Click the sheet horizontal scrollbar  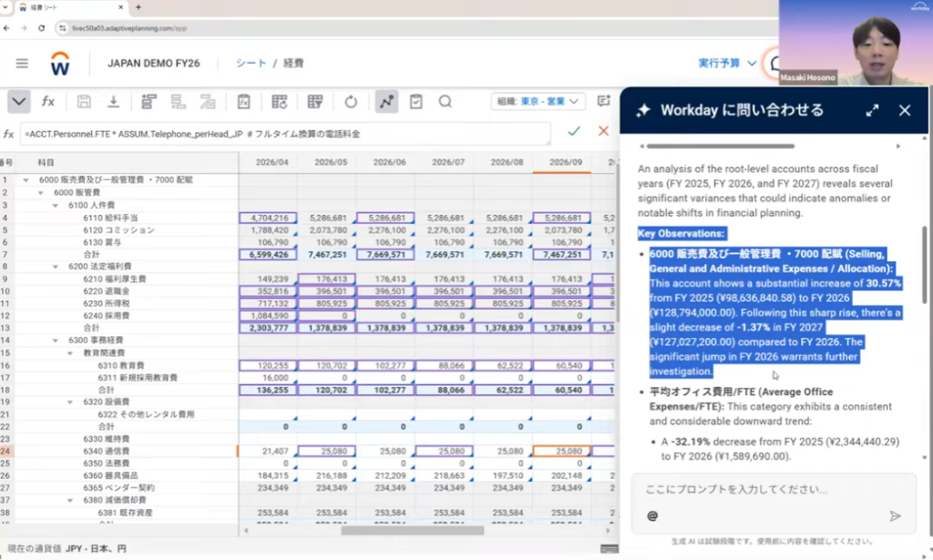(x=410, y=531)
